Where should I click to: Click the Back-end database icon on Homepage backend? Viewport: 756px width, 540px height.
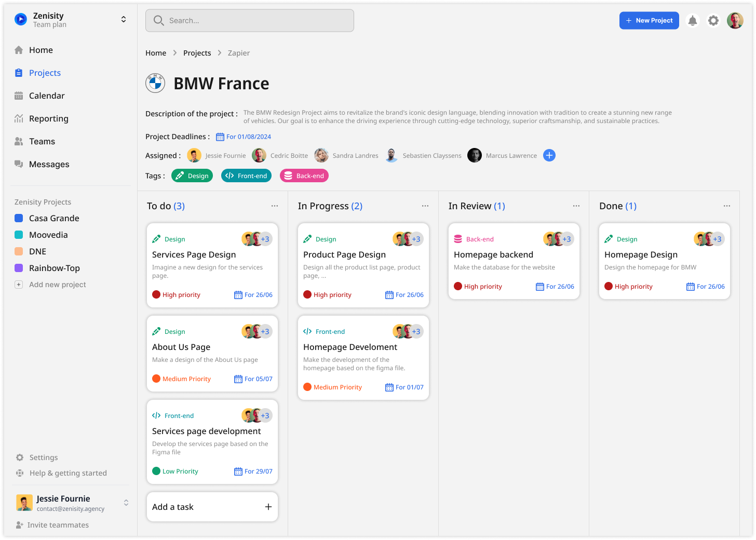[x=458, y=239]
